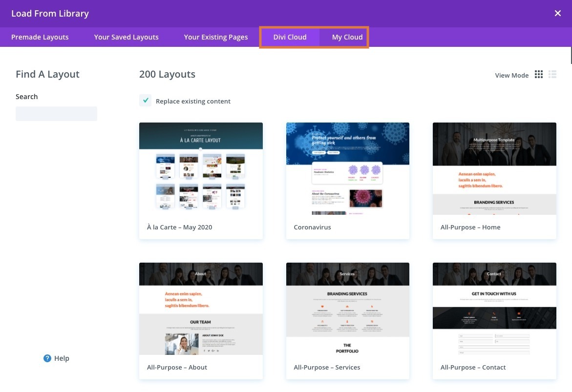572x392 pixels.
Task: Open the Premade Layouts tab
Action: [40, 37]
